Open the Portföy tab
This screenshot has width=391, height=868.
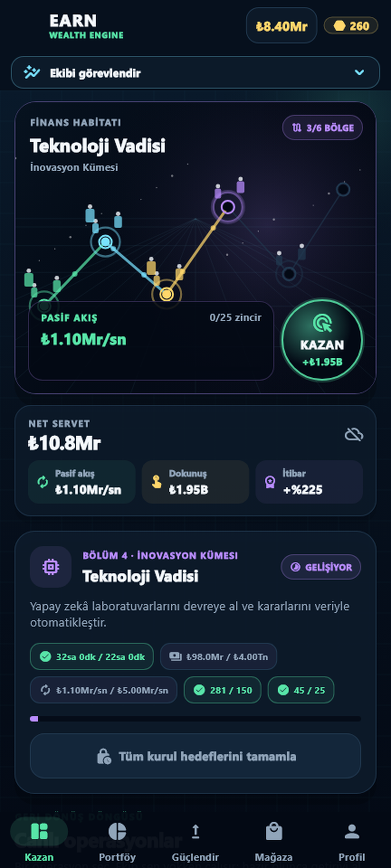(117, 842)
